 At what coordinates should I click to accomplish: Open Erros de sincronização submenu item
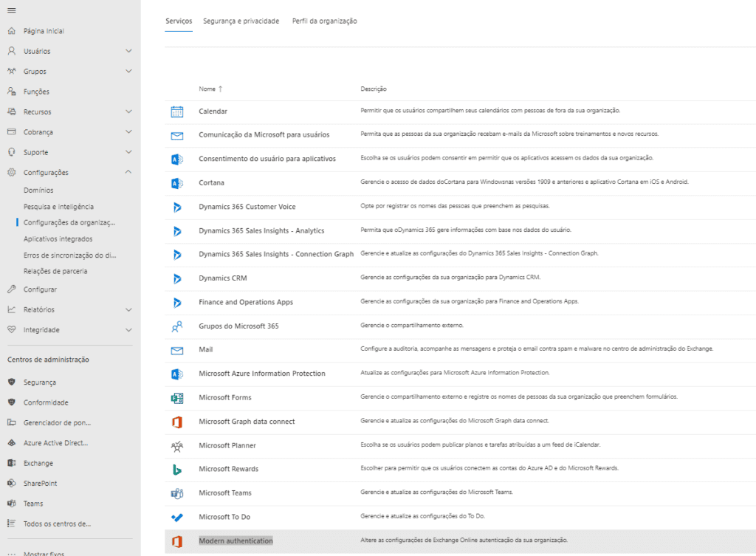(70, 255)
